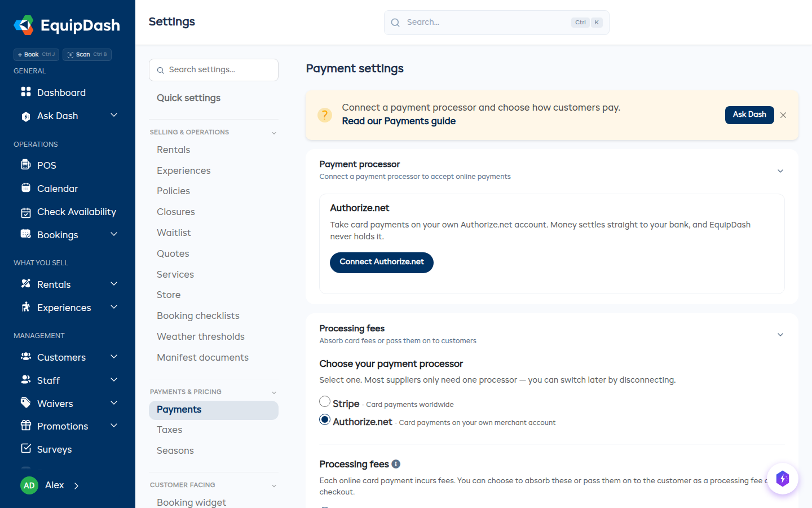The width and height of the screenshot is (812, 508).
Task: Click the Rentals icon under What You Sell
Action: tap(26, 284)
